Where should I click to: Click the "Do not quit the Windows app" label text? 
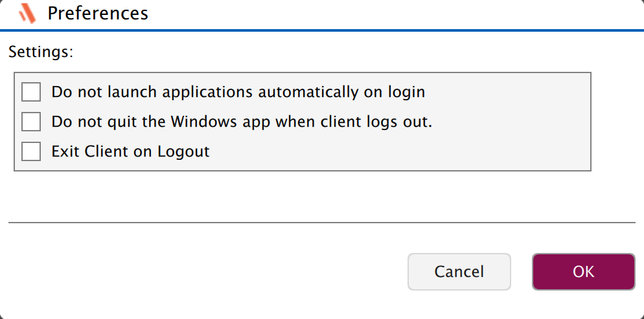(x=242, y=122)
